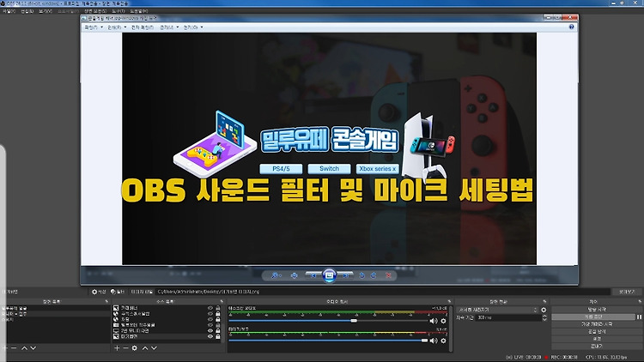Move the selected source up
Image resolution: width=644 pixels, height=362 pixels.
pyautogui.click(x=145, y=348)
